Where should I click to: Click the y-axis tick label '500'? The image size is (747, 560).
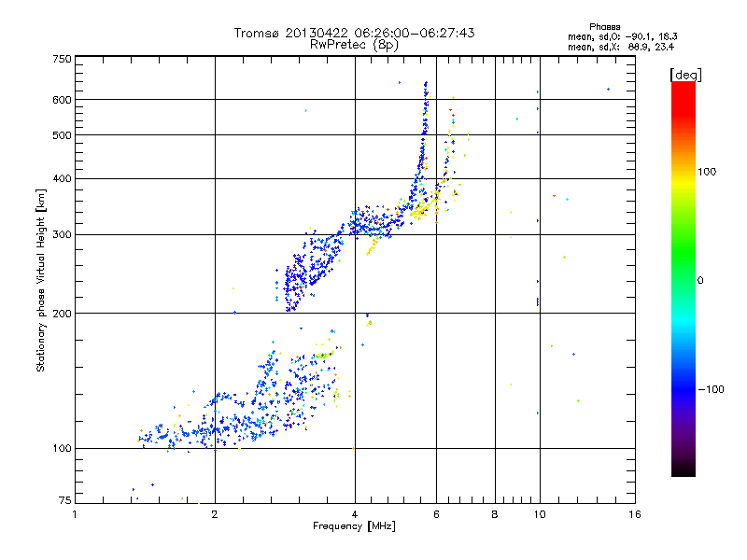click(62, 135)
